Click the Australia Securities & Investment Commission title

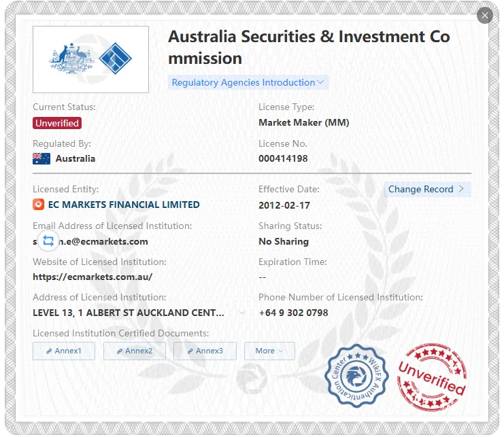(x=309, y=47)
